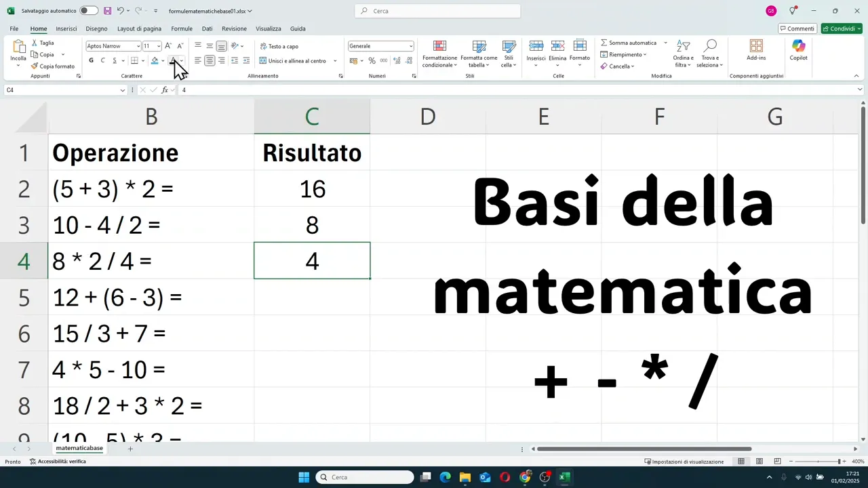Add a new sheet with plus icon
Screen dimensions: 868x488
click(130, 449)
